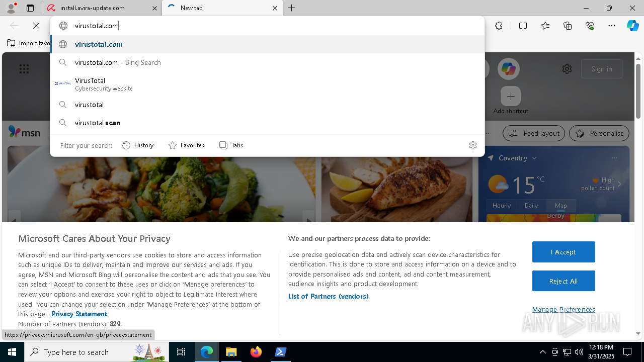Close the New tab tab
The width and height of the screenshot is (644, 362).
pos(275,8)
